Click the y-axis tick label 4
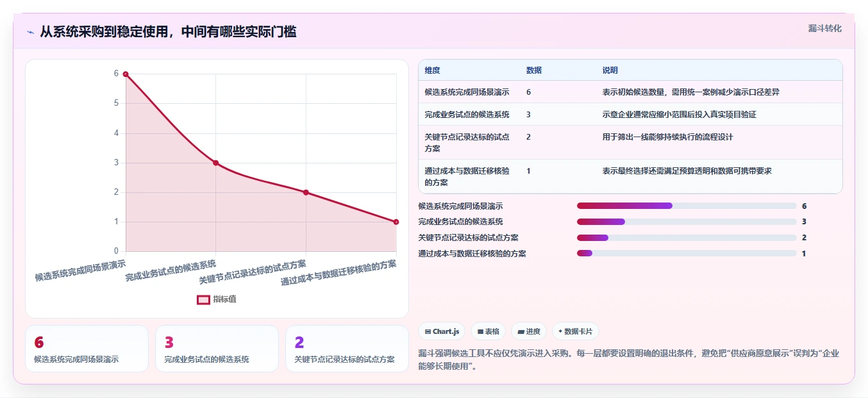The height and width of the screenshot is (398, 868). click(116, 133)
